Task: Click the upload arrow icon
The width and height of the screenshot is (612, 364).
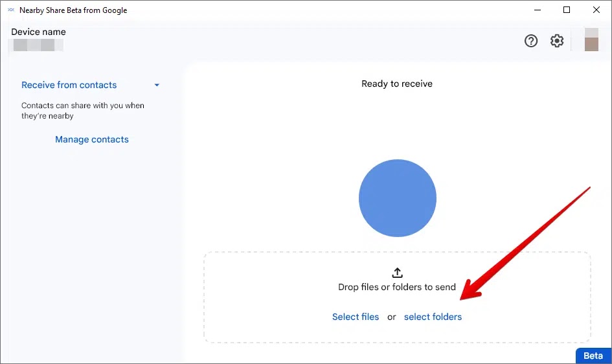Action: coord(397,272)
